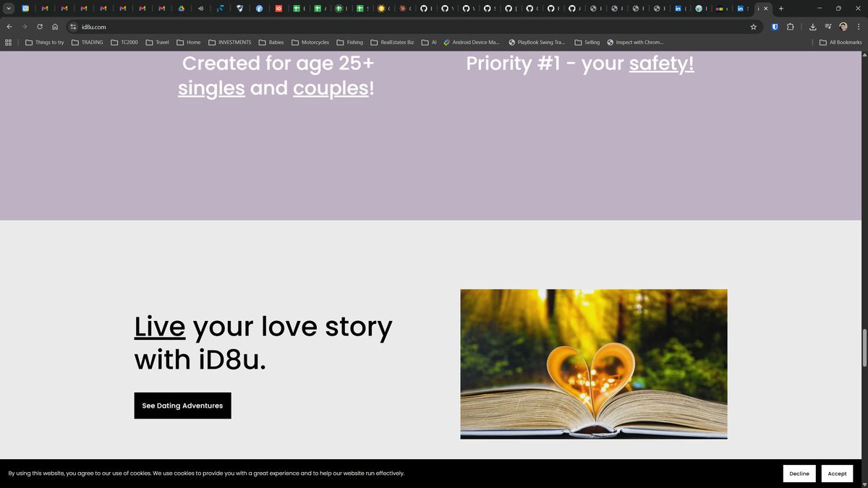Open the PlayBook Swing Tra... bookmark

(x=537, y=43)
